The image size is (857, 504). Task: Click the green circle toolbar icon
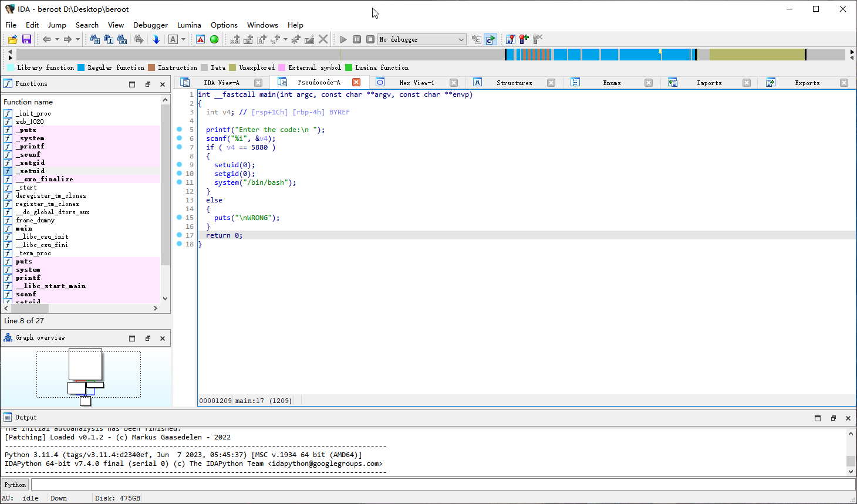tap(214, 39)
